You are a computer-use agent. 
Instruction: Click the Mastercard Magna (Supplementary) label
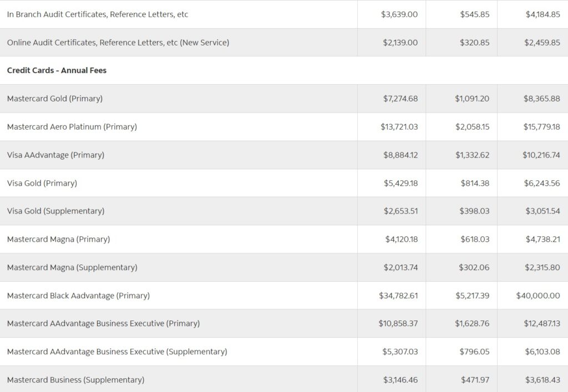[x=72, y=267]
